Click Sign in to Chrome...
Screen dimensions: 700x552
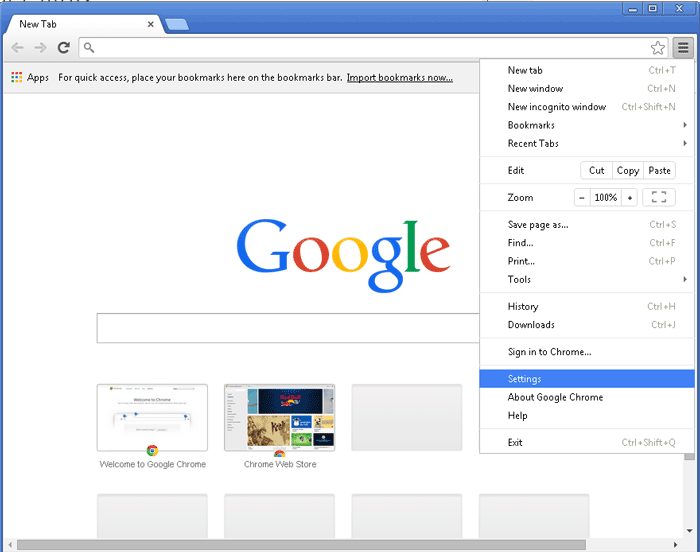click(587, 352)
